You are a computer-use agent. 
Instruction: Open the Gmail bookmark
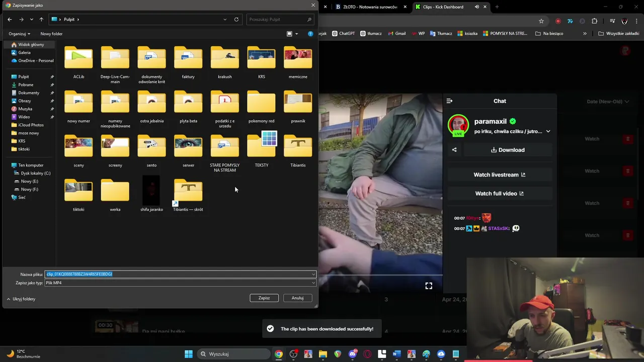396,34
